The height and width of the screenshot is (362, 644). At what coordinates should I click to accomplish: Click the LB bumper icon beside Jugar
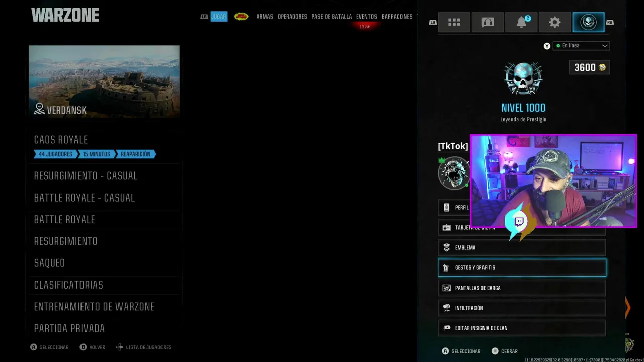[x=204, y=17]
